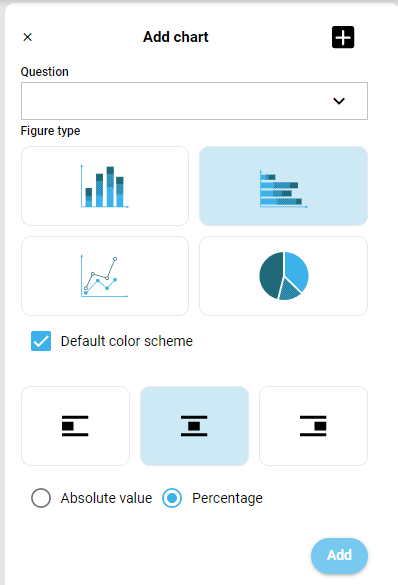This screenshot has height=585, width=398.
Task: Click the Default color scheme label text
Action: click(127, 341)
